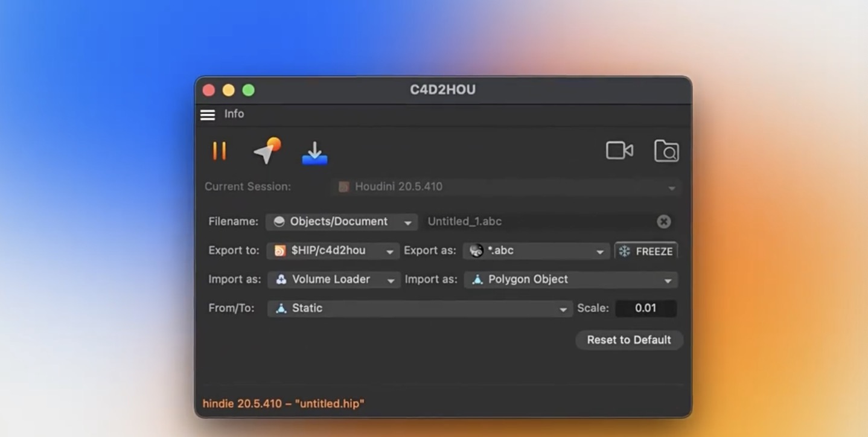Screen dimensions: 868x437
Task: Open the Volume Loader import dropdown
Action: [x=334, y=279]
